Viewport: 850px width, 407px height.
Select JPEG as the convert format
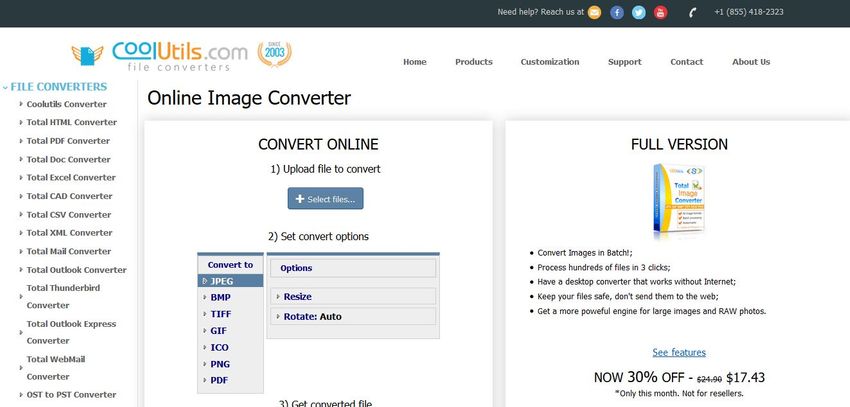pos(221,282)
